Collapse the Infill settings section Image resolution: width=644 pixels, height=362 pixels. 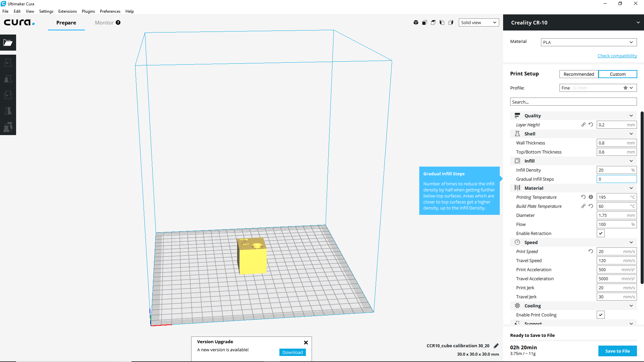574,161
